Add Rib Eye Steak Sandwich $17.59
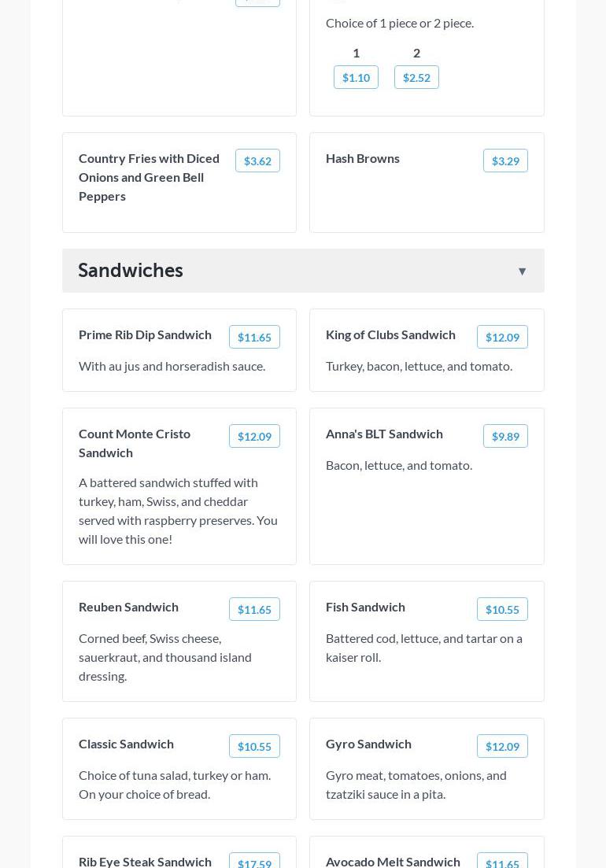 click(x=254, y=862)
